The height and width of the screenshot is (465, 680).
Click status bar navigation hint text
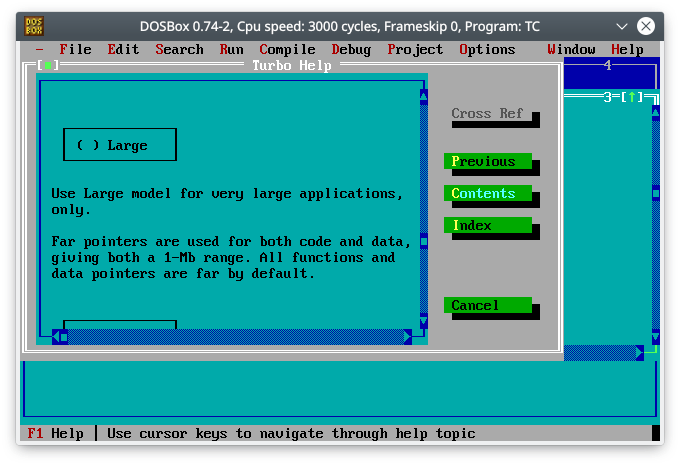(x=291, y=433)
